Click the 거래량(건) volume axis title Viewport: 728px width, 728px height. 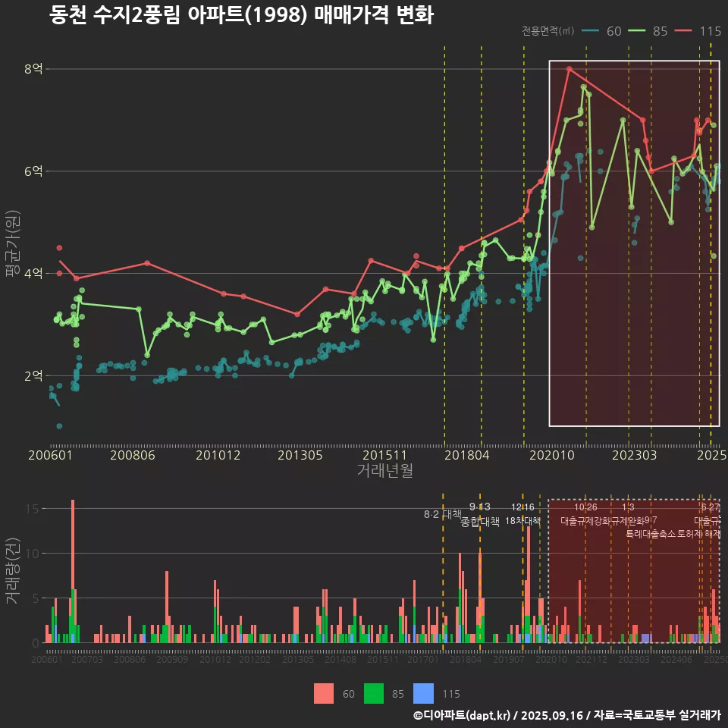pyautogui.click(x=12, y=570)
